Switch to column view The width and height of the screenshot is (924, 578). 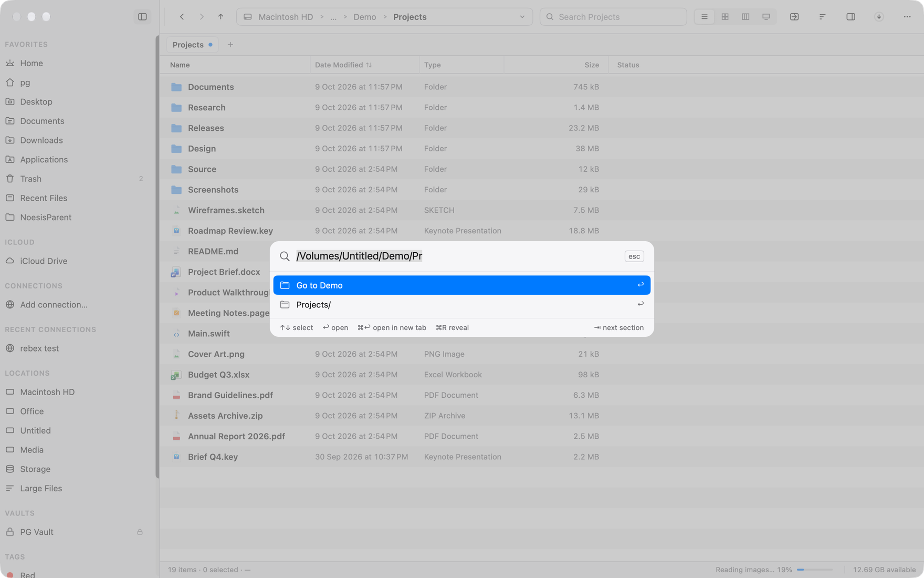pyautogui.click(x=745, y=17)
